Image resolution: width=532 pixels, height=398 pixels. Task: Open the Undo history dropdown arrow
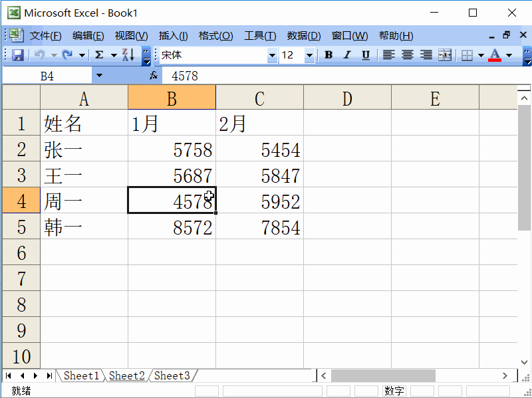click(54, 55)
